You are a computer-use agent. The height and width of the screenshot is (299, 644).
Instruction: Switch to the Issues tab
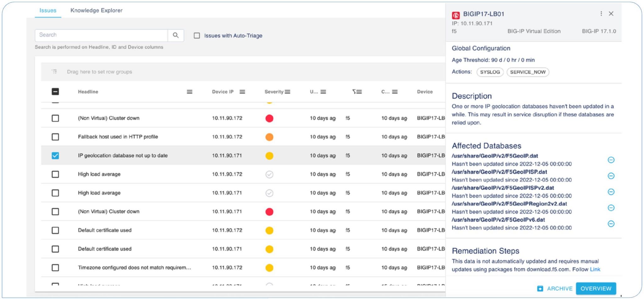point(48,10)
